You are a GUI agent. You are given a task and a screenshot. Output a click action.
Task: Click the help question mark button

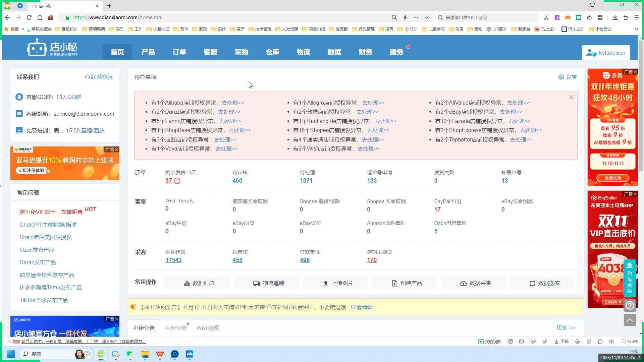[630, 305]
